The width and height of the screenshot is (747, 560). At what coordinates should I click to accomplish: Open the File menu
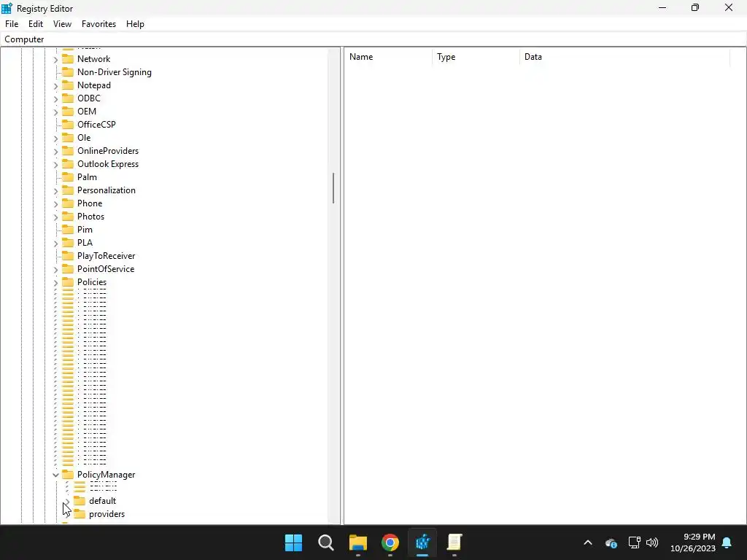point(12,24)
